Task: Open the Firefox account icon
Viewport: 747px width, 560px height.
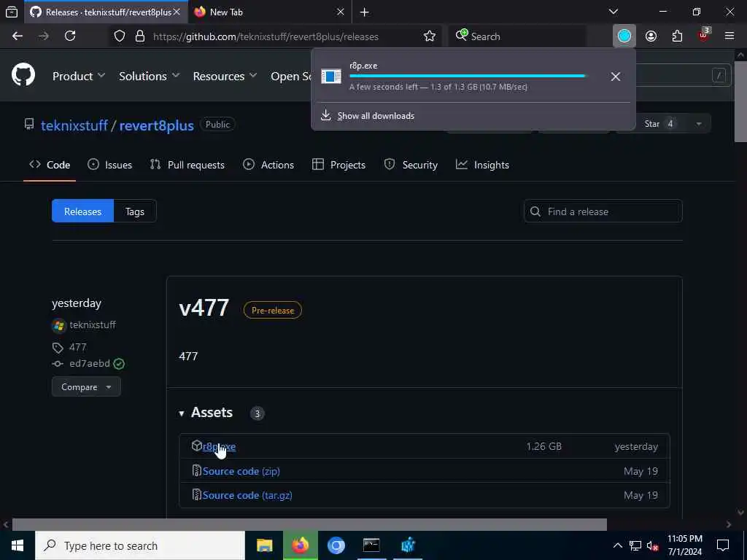Action: pos(651,36)
